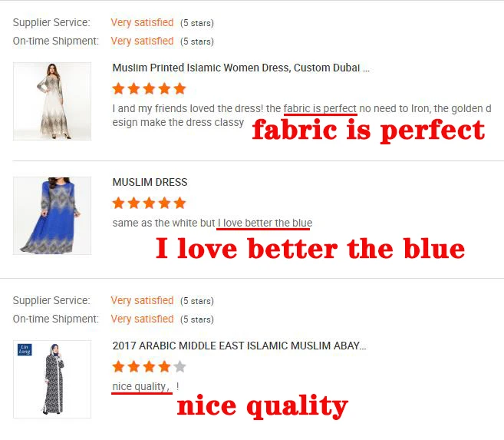The width and height of the screenshot is (504, 440).
Task: Click the fifth star of MUSLIM DRESS rating
Action: pyautogui.click(x=180, y=203)
